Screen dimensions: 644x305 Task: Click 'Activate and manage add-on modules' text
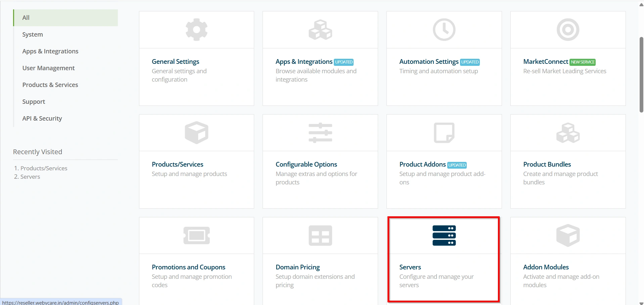(561, 281)
